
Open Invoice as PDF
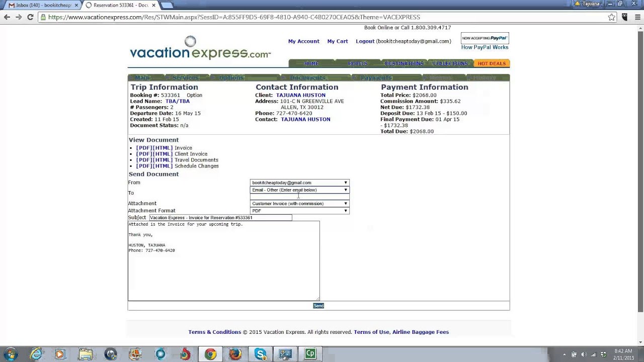coord(144,148)
